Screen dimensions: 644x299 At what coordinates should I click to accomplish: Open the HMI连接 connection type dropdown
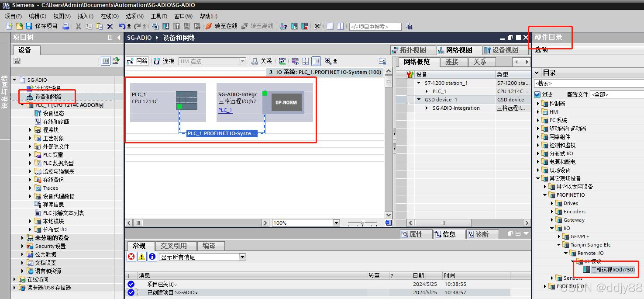pyautogui.click(x=242, y=61)
